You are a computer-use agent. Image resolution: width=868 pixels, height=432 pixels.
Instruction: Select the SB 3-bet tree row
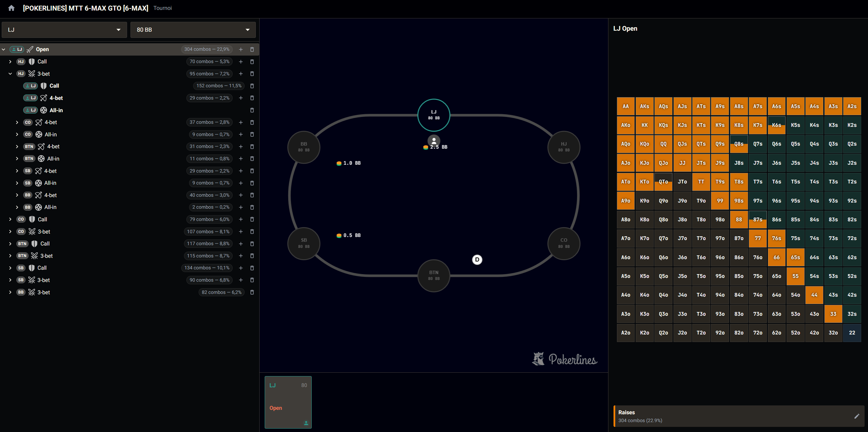pos(129,280)
